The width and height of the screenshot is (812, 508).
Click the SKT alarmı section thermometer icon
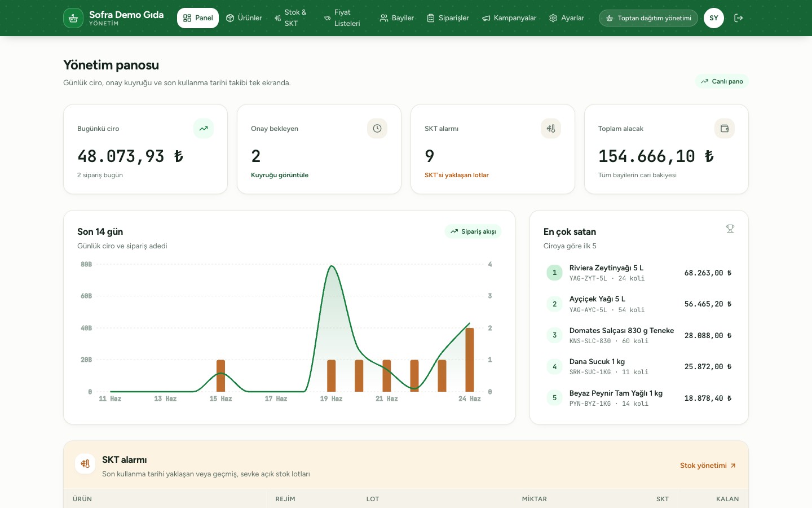point(85,464)
